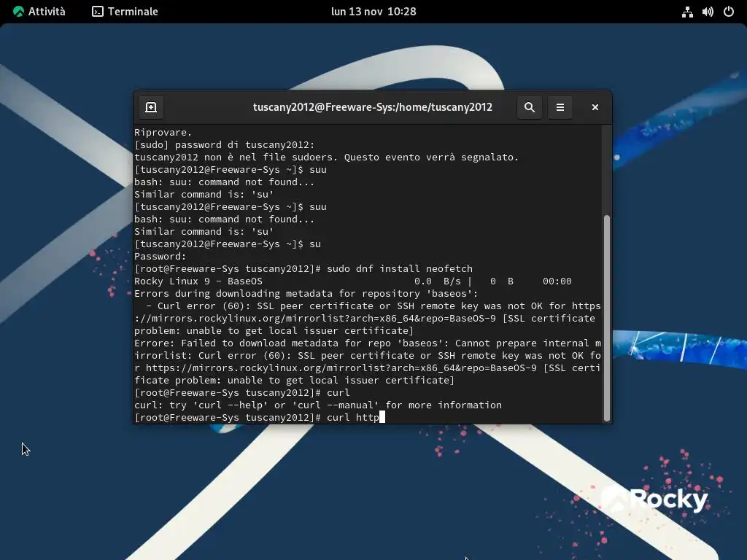Open the Attività overview

tap(39, 12)
